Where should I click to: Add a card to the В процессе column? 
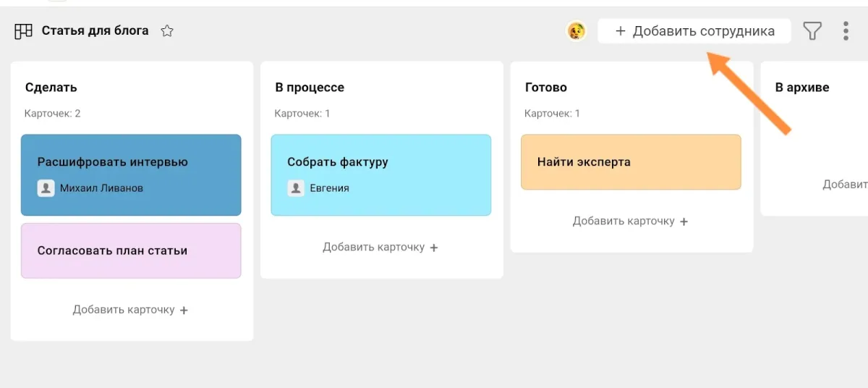pyautogui.click(x=380, y=248)
